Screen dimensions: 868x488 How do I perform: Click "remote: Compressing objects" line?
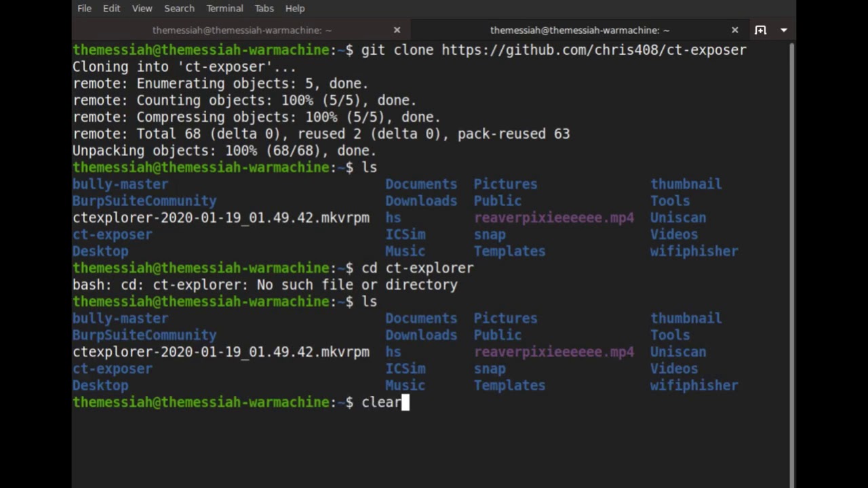256,117
